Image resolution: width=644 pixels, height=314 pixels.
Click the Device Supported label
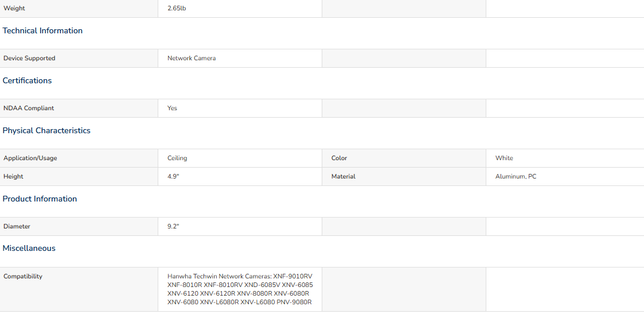tap(29, 59)
